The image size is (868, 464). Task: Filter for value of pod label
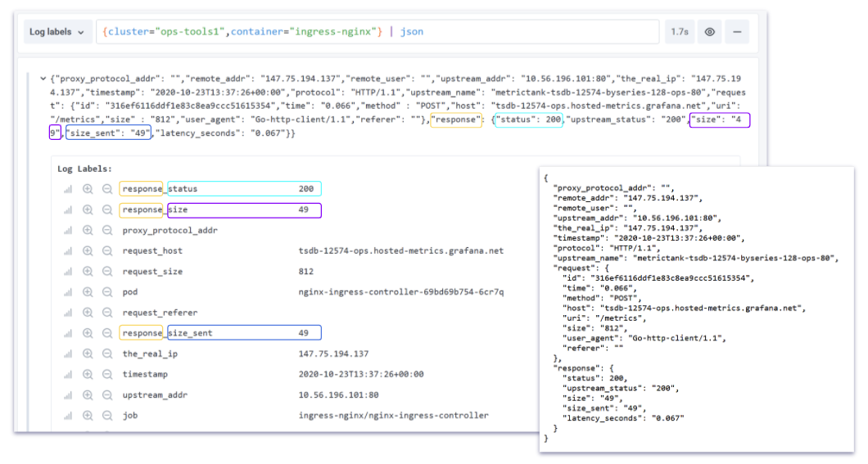(88, 292)
